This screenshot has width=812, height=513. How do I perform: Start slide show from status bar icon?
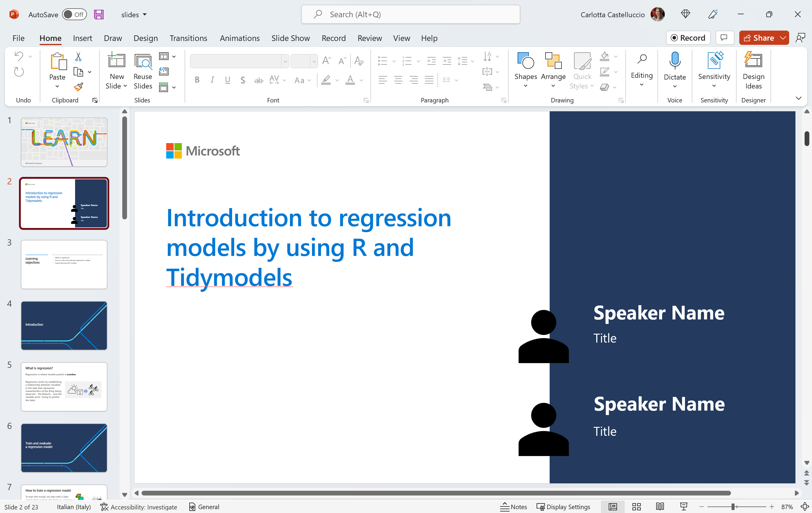683,506
